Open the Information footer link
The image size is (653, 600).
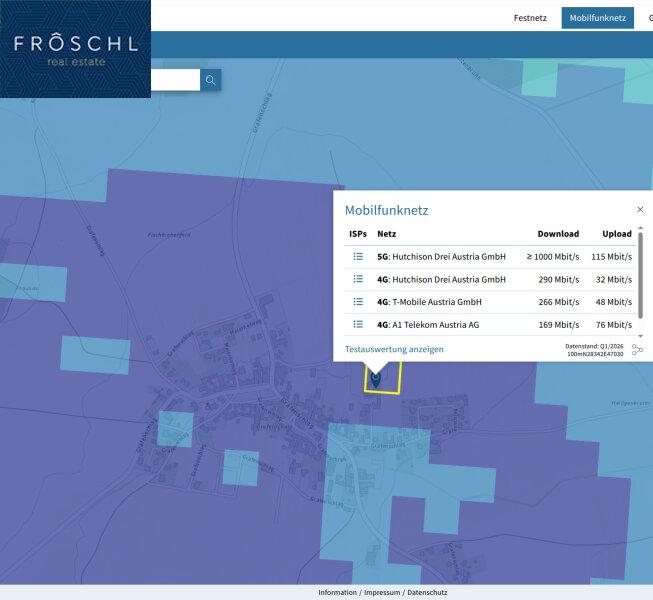[337, 592]
